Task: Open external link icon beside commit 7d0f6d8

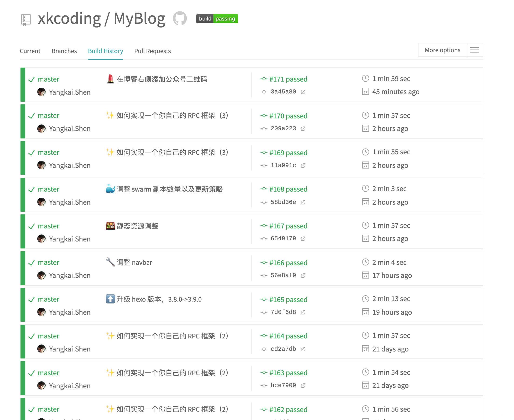Action: pyautogui.click(x=303, y=312)
